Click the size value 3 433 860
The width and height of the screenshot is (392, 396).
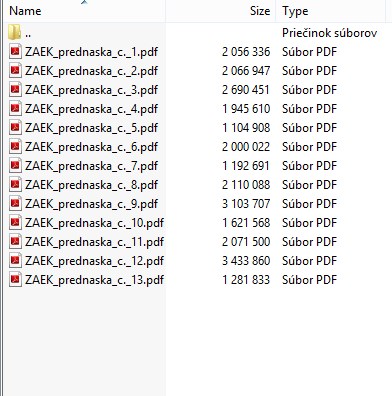[246, 260]
